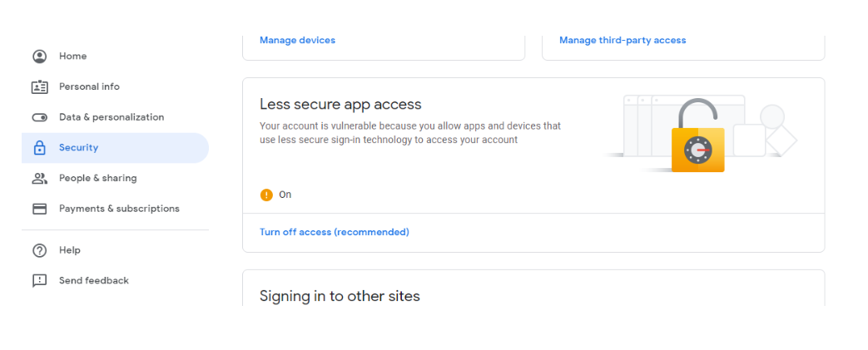Click the Payments credit card icon

[39, 209]
